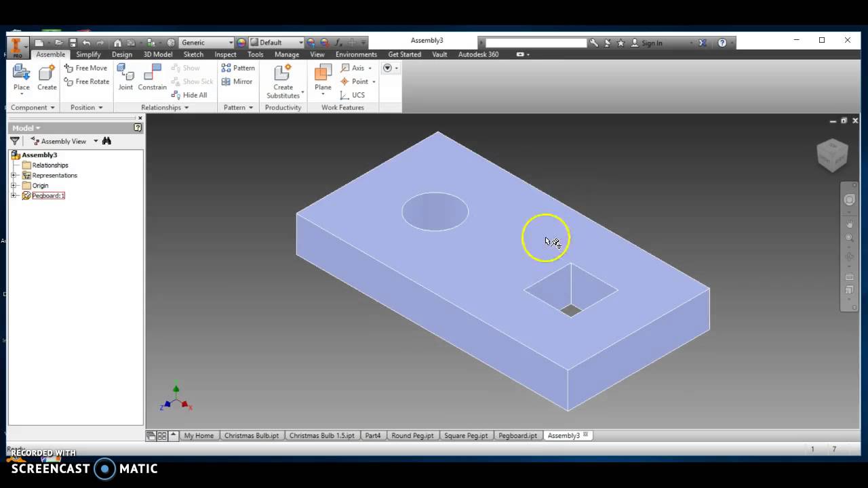This screenshot has height=488, width=868.
Task: Expand the Representations tree node
Action: coord(13,176)
